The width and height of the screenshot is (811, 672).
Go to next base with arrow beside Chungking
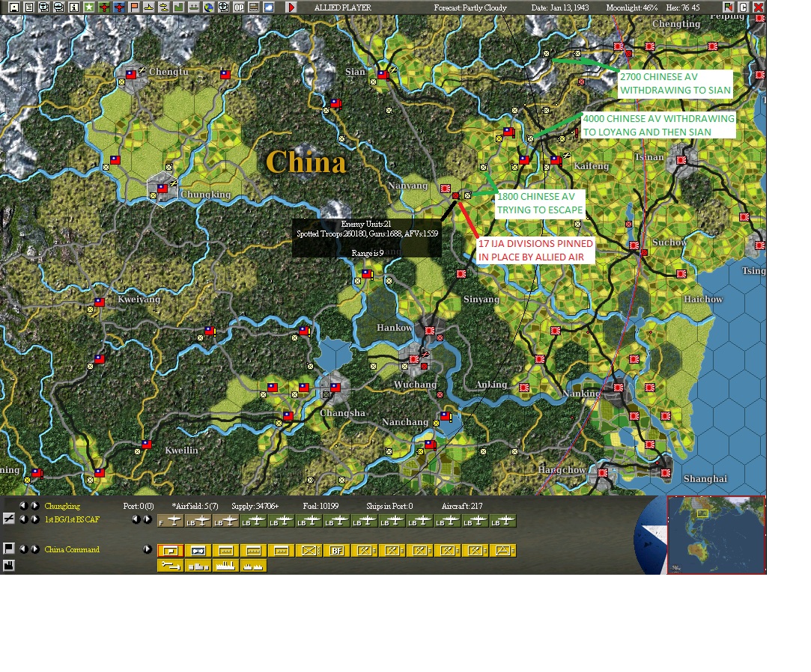34,506
